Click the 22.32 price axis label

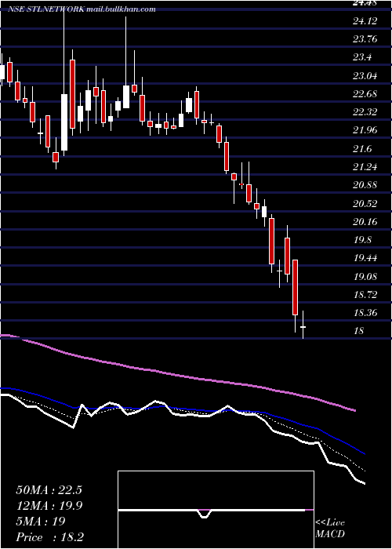[365, 112]
